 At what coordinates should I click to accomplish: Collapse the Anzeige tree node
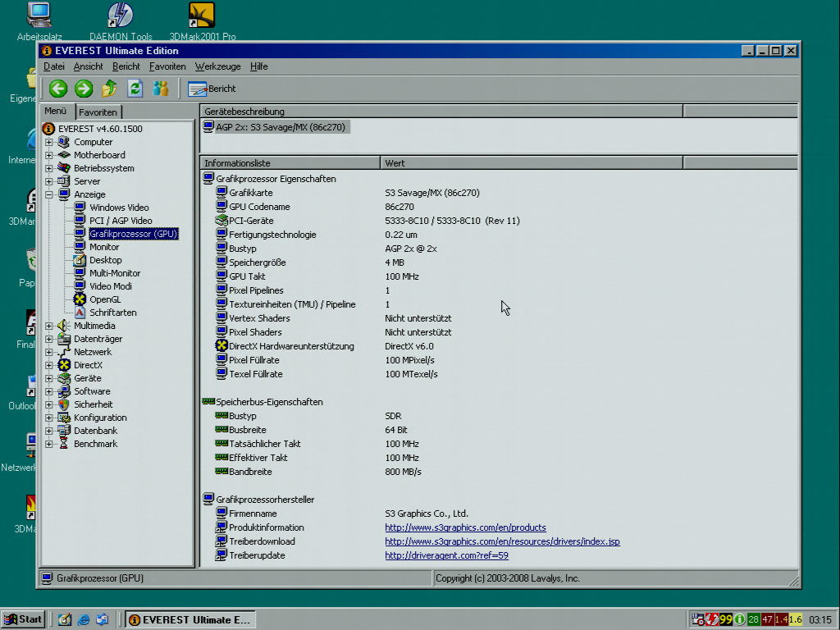(x=49, y=194)
